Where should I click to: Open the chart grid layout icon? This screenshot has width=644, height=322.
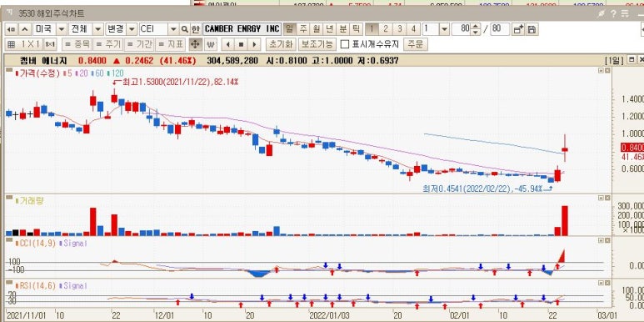(x=11, y=44)
